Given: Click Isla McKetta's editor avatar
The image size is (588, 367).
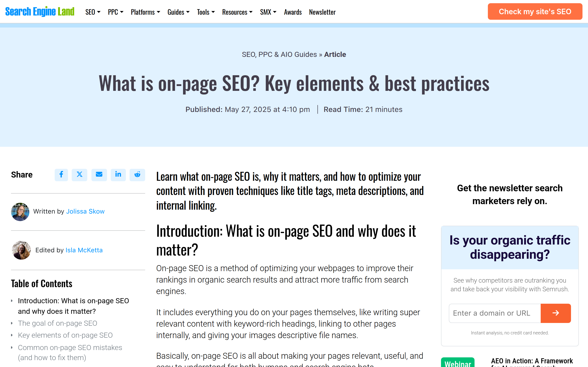Looking at the screenshot, I should coord(21,250).
